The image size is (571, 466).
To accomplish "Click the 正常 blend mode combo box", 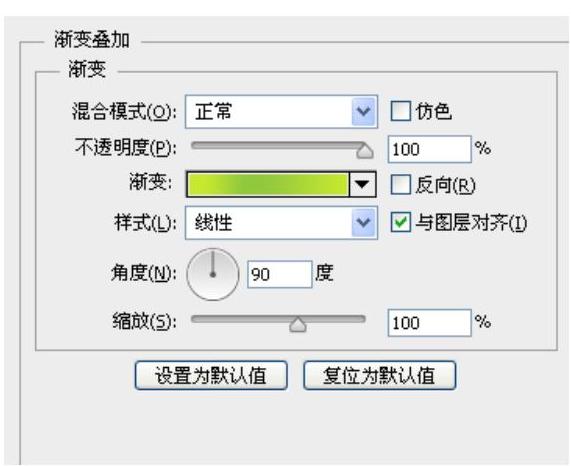I will click(281, 111).
